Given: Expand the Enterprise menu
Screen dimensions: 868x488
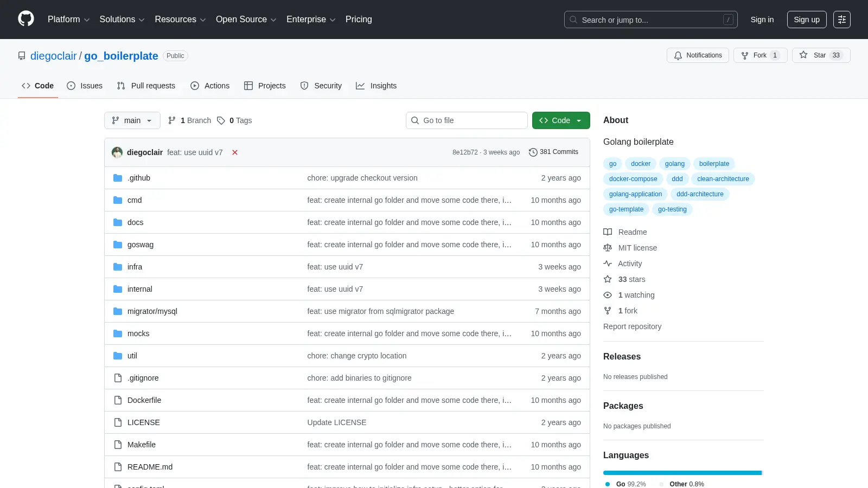Looking at the screenshot, I should click(311, 20).
